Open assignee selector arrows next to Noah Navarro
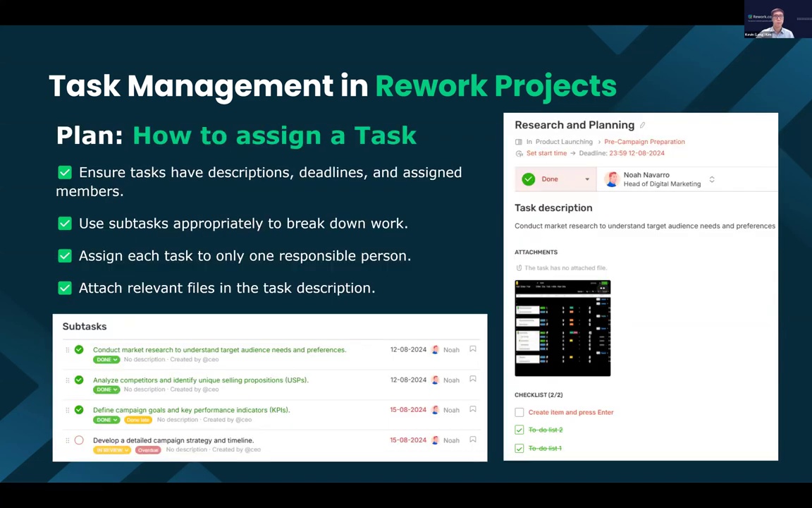812x508 pixels. point(712,179)
